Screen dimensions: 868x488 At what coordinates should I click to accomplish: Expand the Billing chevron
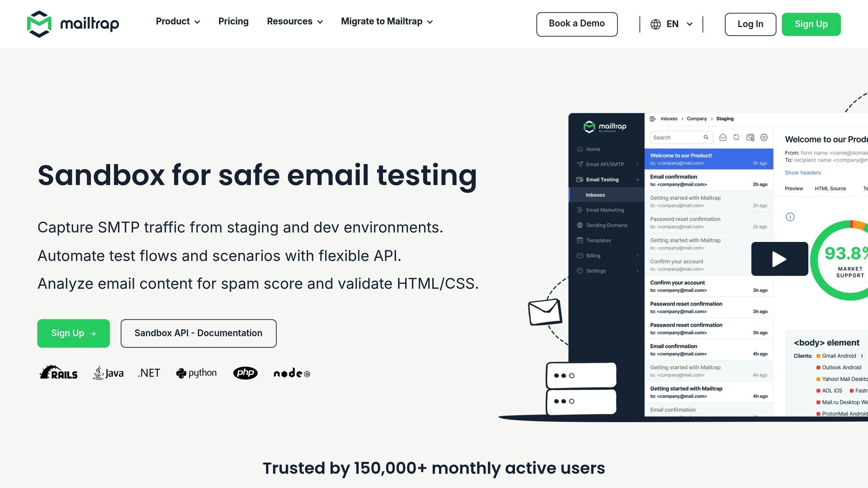[x=637, y=256]
